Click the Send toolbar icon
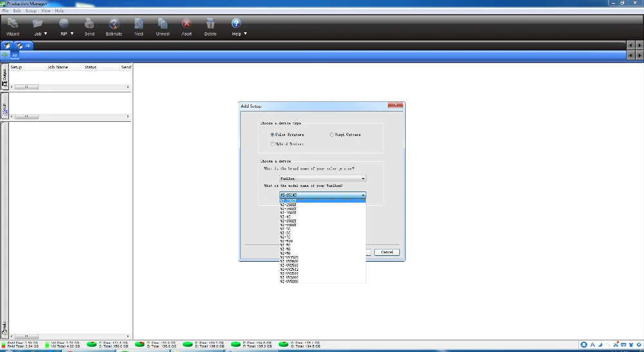 tap(89, 23)
